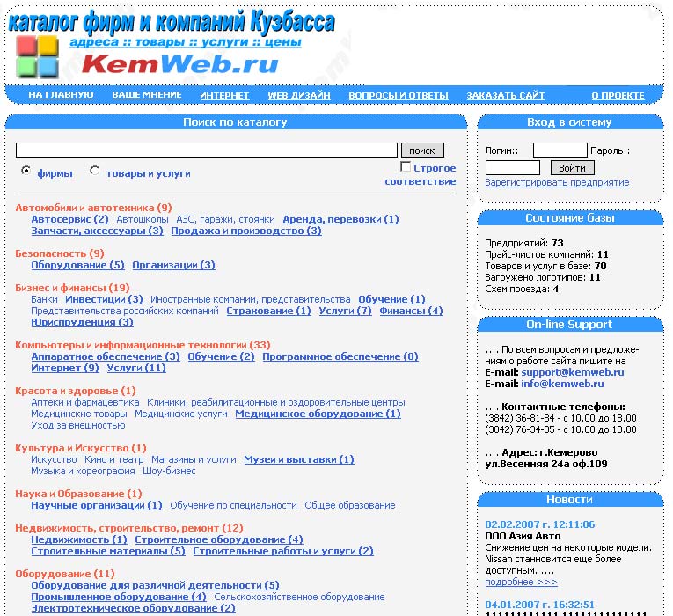Open category 'Культура и Искусство (1)'
673x616 pixels.
tap(81, 448)
